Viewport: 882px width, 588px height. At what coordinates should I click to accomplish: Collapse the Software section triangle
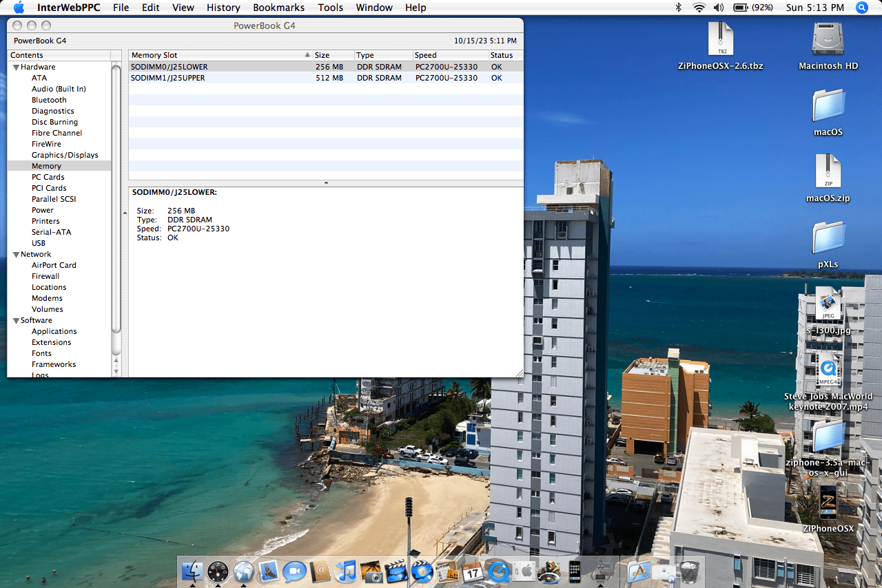click(x=15, y=321)
